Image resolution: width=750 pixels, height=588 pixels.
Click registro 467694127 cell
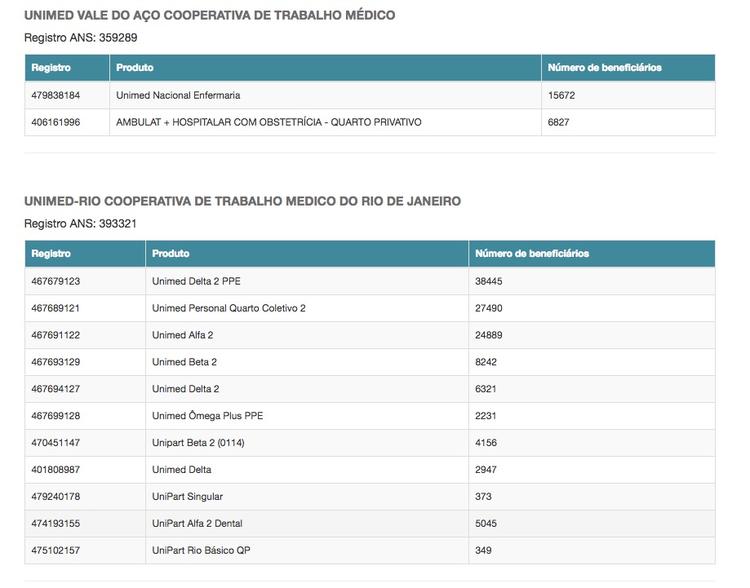pos(56,389)
